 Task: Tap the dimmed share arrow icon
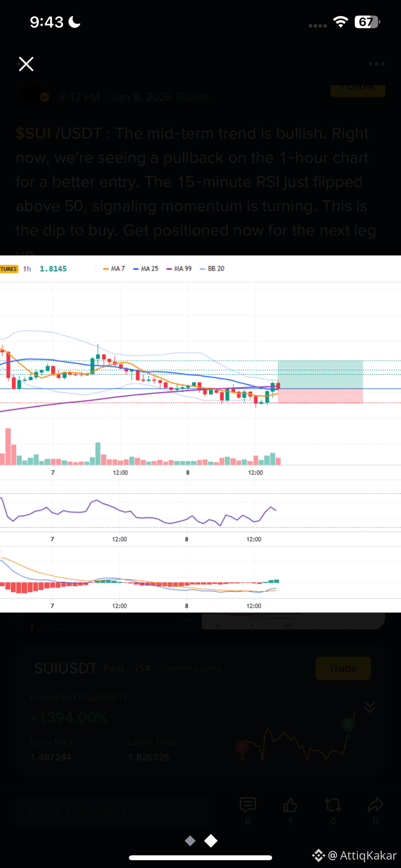[375, 805]
